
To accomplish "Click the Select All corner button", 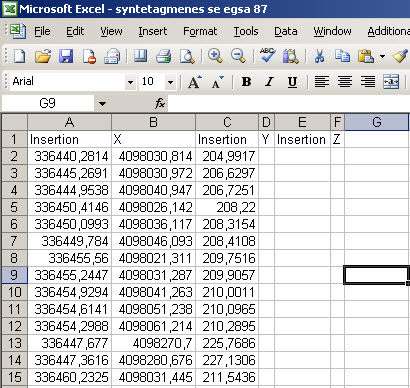I will pyautogui.click(x=14, y=122).
